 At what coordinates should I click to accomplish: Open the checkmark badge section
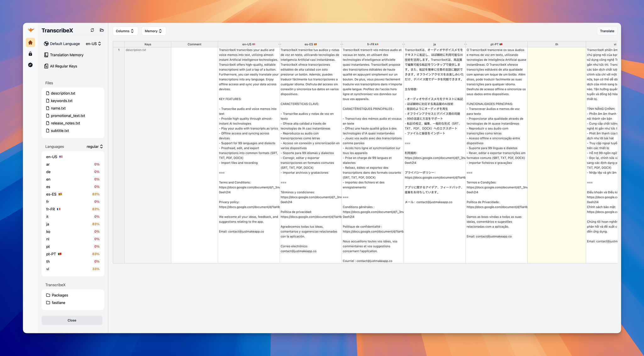click(x=31, y=65)
